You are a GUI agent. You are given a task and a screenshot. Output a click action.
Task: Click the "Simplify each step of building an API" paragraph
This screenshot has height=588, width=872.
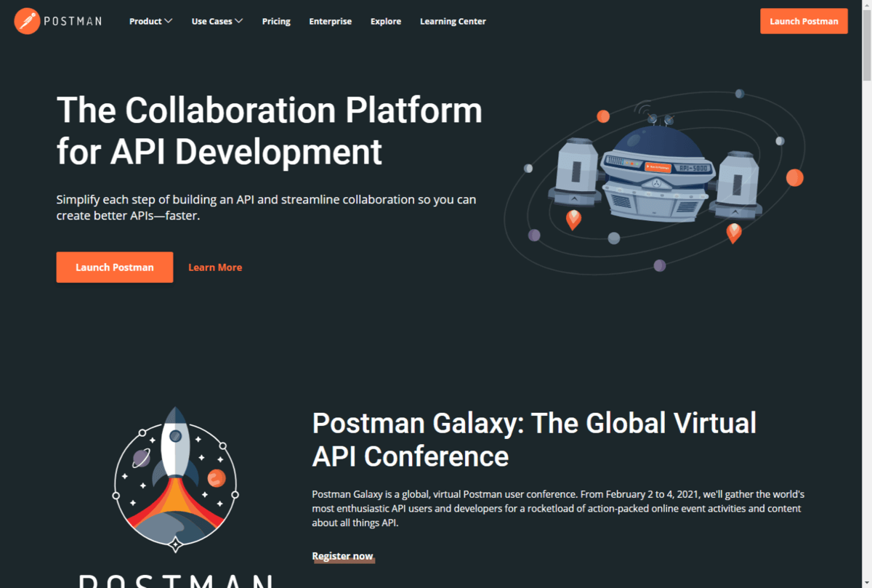pos(267,207)
